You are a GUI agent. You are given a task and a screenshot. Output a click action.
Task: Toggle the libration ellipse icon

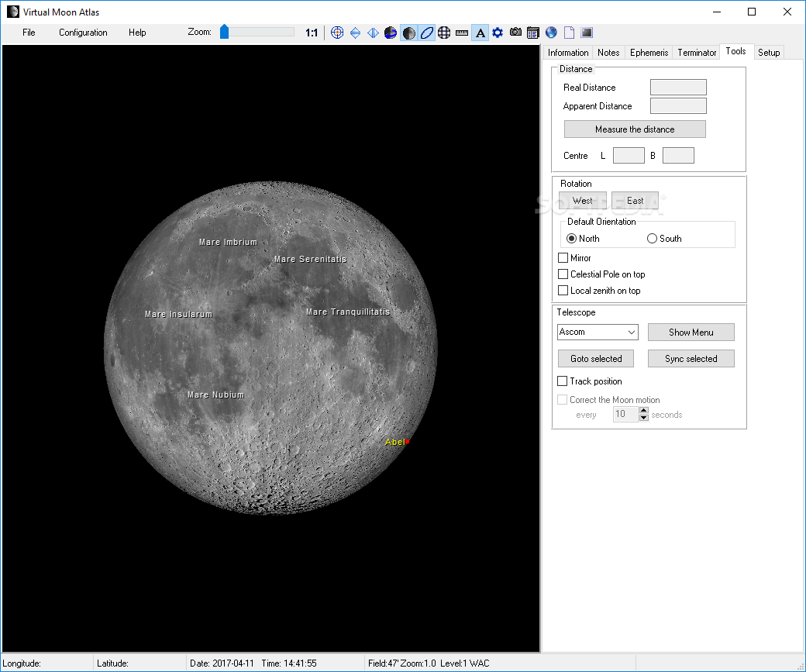tap(427, 33)
